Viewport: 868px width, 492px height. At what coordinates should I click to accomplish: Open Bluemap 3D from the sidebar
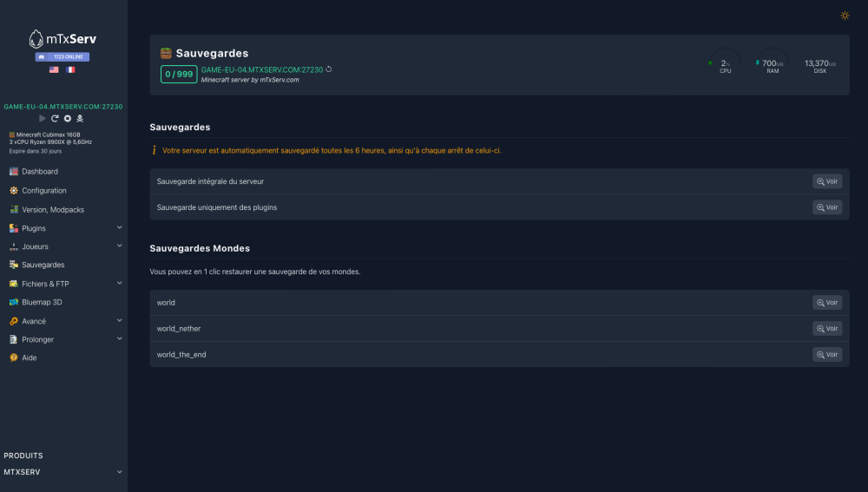click(42, 302)
